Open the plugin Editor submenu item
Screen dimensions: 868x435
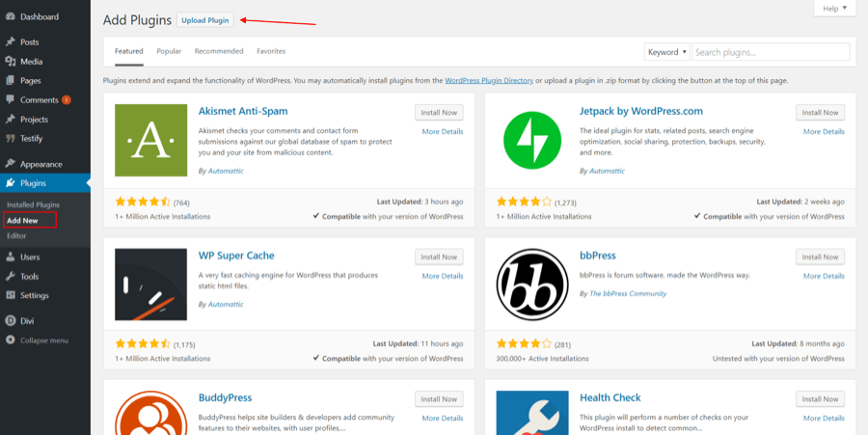pyautogui.click(x=16, y=235)
